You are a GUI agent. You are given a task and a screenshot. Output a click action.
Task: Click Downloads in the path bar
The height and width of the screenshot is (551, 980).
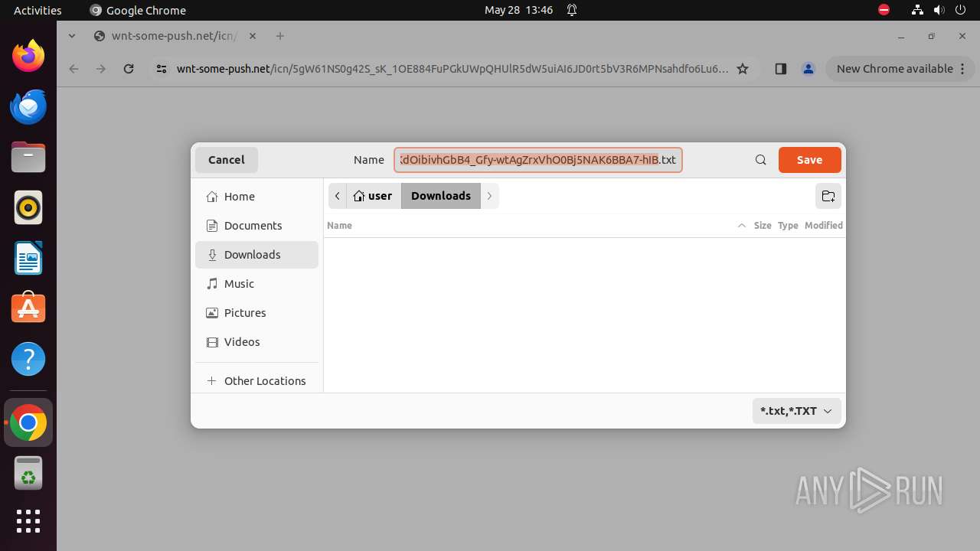[441, 196]
